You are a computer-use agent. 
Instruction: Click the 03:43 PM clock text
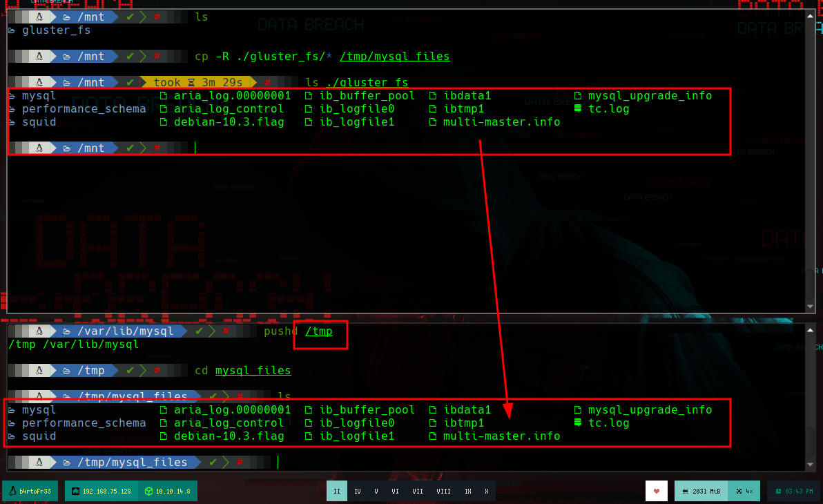point(799,492)
